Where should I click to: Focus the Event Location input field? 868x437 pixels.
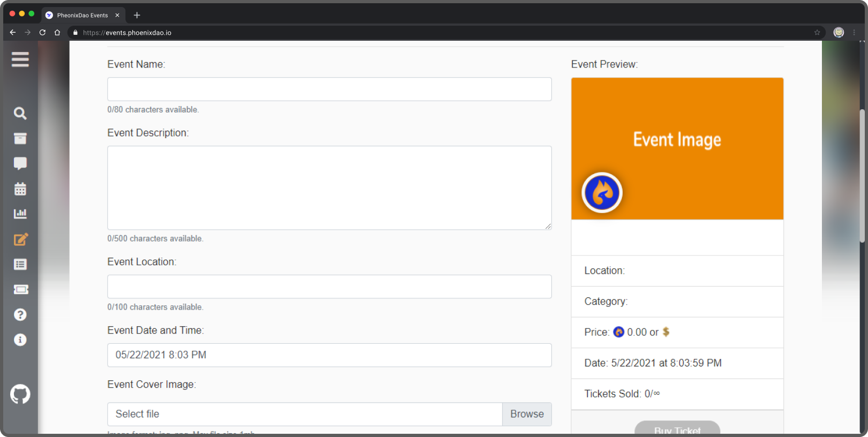330,287
